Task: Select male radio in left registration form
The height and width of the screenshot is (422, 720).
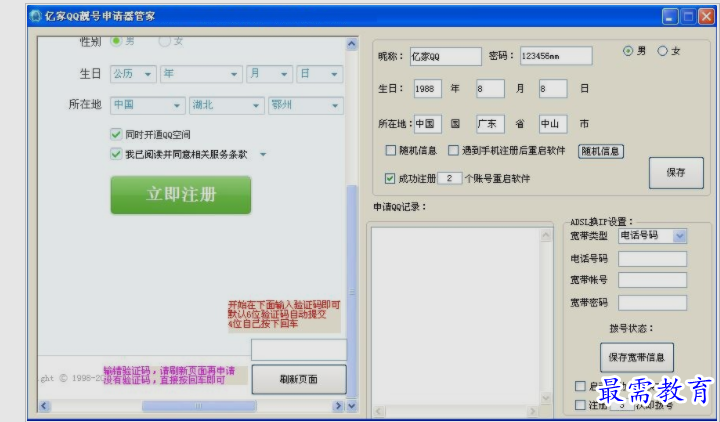Action: 116,41
